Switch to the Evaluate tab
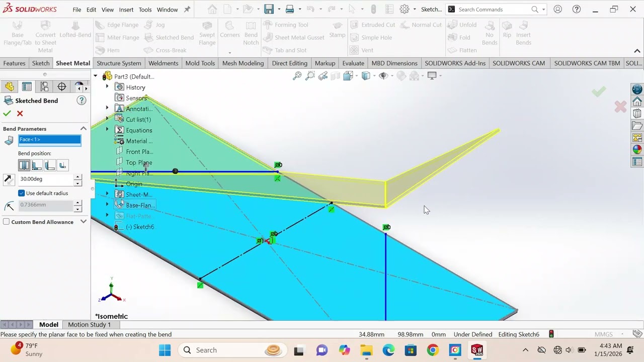 (353, 63)
